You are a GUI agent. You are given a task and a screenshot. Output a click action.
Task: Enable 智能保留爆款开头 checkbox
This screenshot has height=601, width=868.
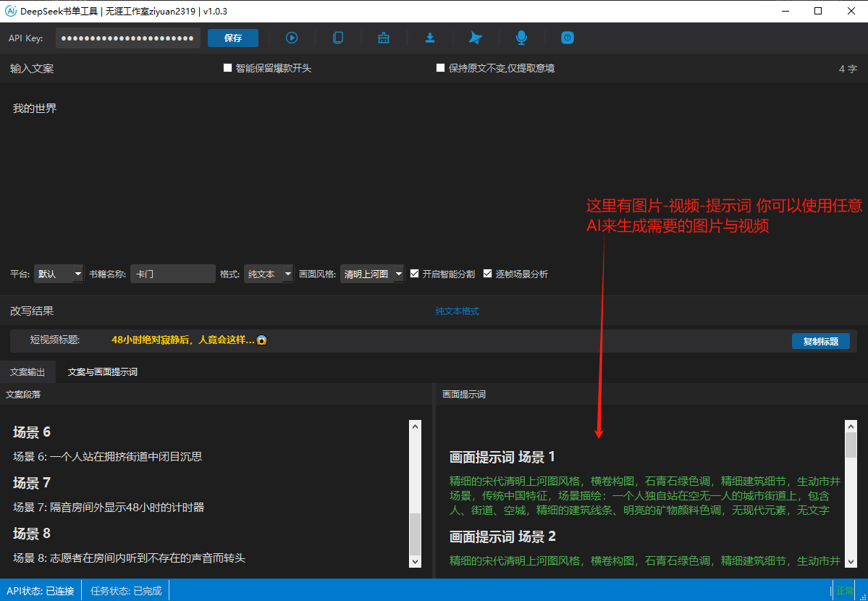[228, 68]
